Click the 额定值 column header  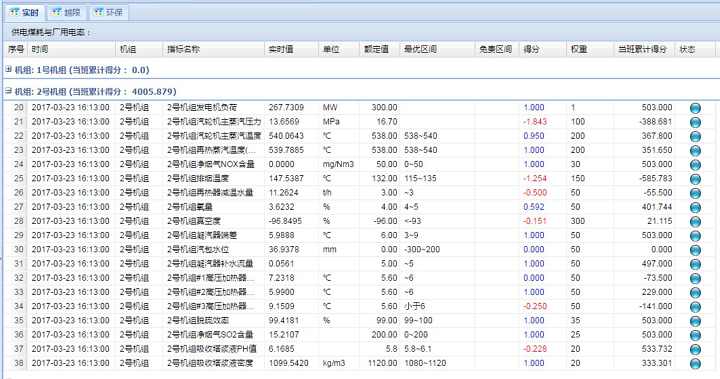pos(379,49)
